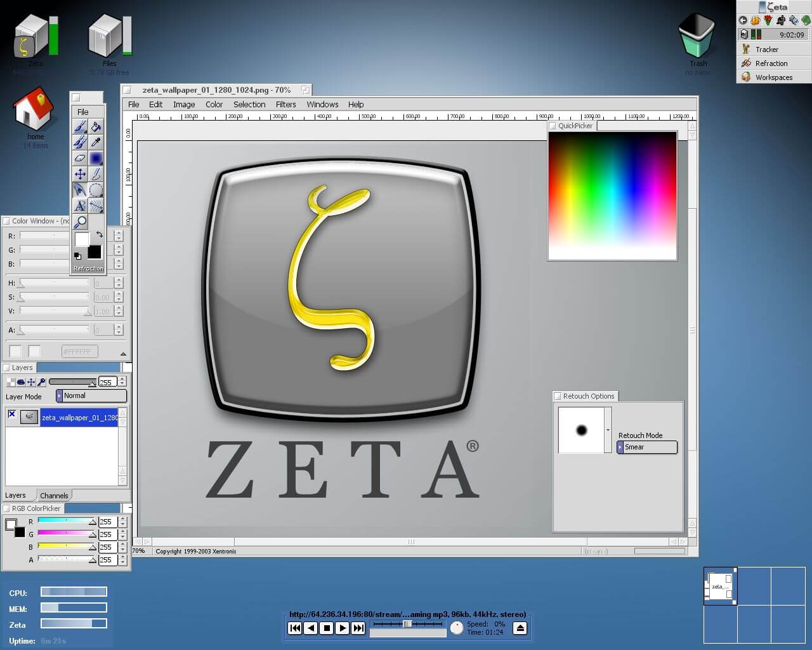Open the Color menu

click(214, 105)
